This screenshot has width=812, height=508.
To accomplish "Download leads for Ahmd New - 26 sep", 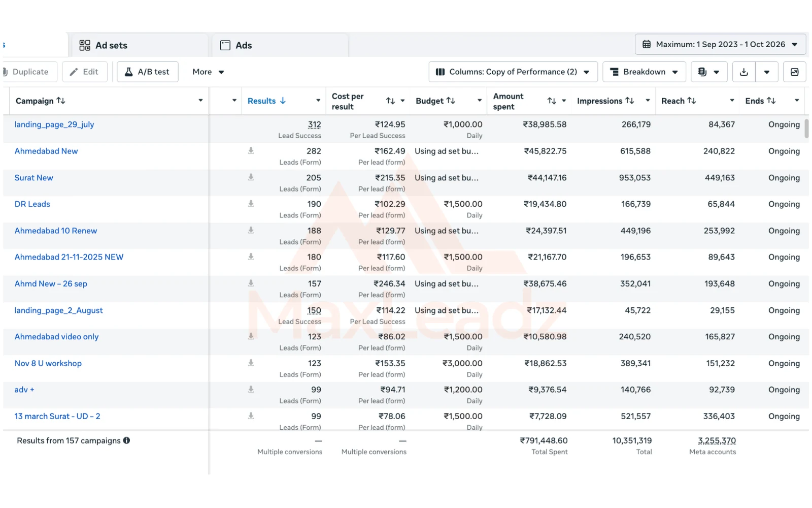I will coord(251,283).
